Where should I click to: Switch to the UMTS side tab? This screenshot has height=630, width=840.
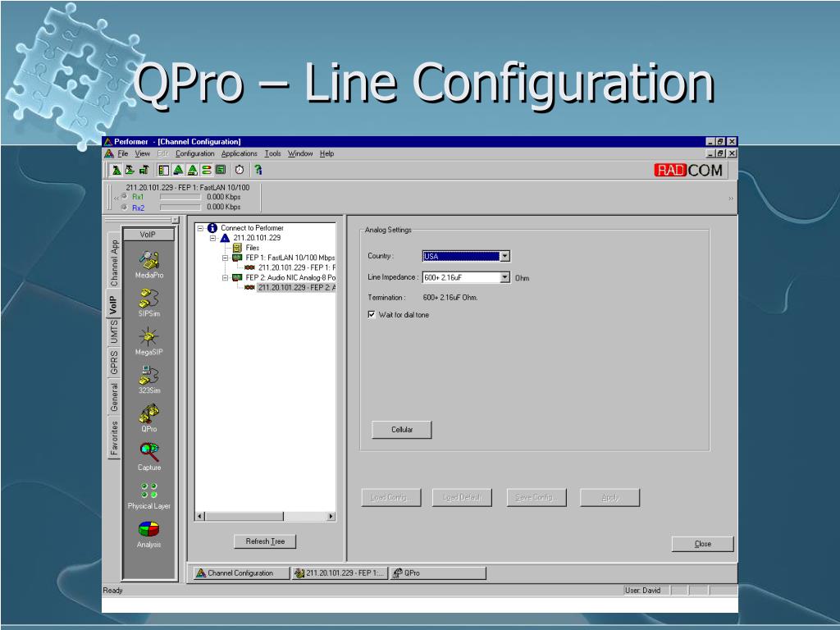114,331
